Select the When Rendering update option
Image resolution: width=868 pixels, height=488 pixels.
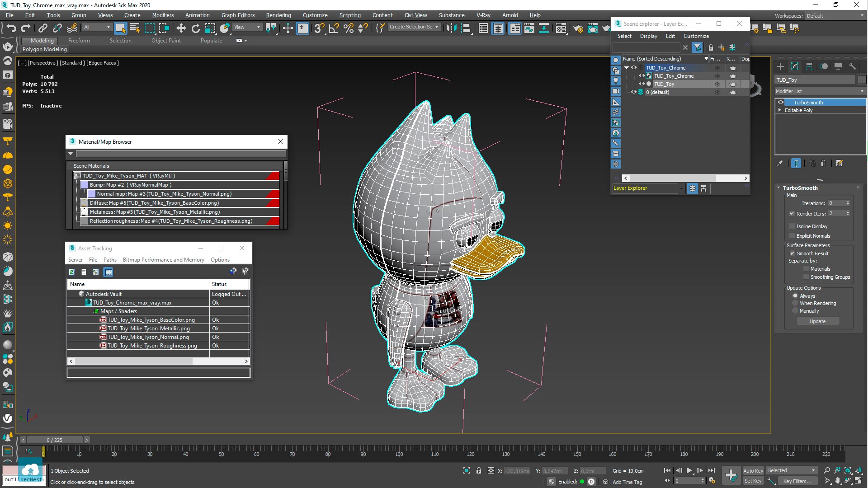(795, 303)
